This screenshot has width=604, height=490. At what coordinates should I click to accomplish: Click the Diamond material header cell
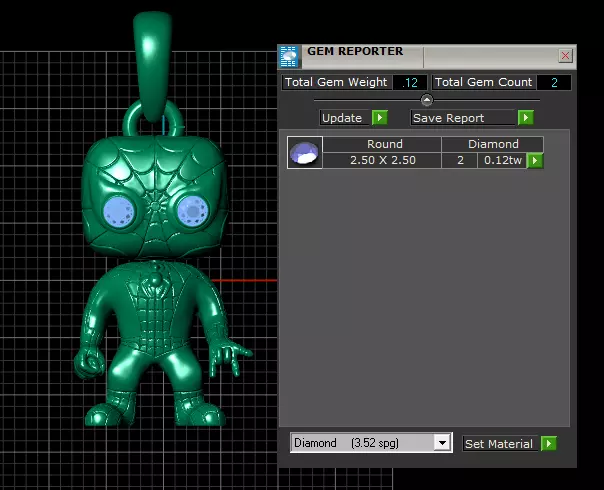tap(493, 144)
